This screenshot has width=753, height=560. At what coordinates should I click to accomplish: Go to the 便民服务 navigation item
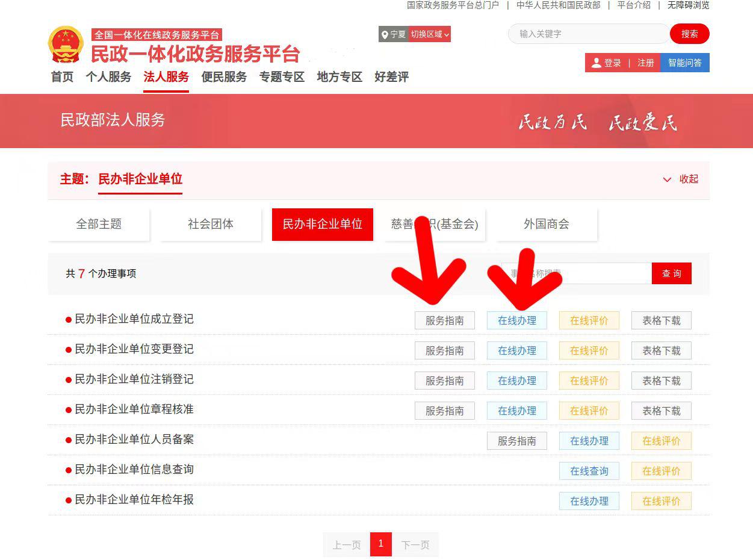point(224,77)
